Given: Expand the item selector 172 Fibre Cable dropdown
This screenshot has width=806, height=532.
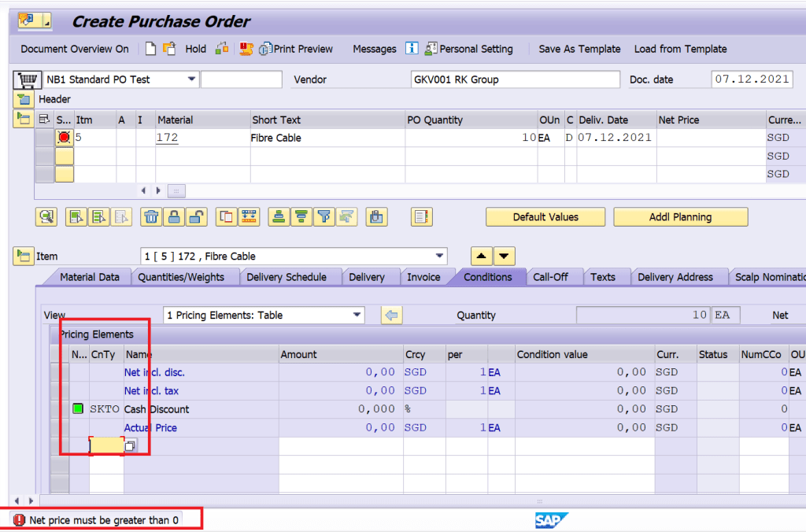Looking at the screenshot, I should click(439, 257).
